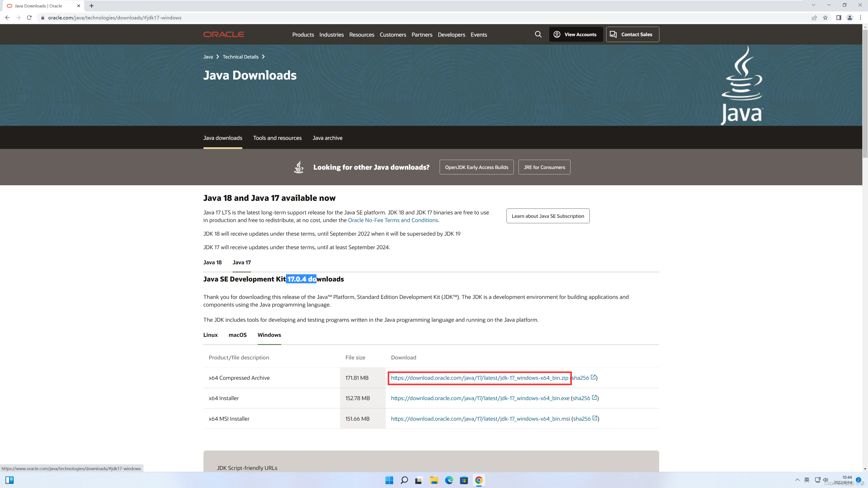Show hidden system tray icons

tap(797, 480)
